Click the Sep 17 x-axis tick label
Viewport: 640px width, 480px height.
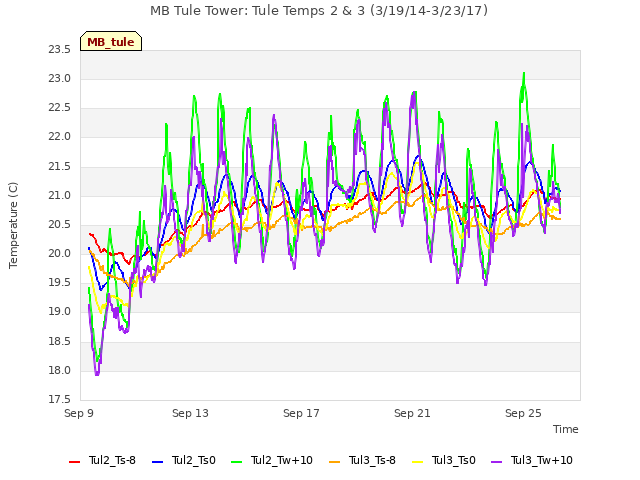301,413
